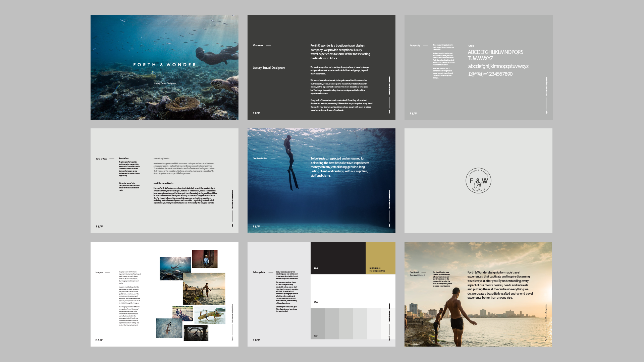This screenshot has height=362, width=644.
Task: Click the lowercase 'abcdefghijklmnopqrstuvwxyz' line
Action: (498, 66)
